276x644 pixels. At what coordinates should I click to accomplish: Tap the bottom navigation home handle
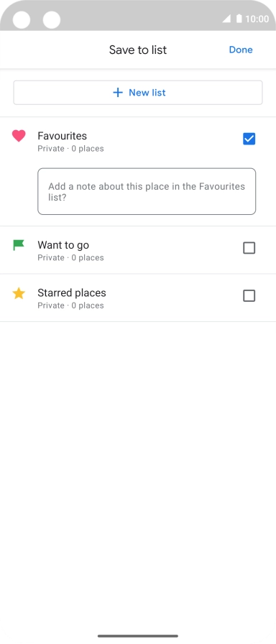click(x=138, y=636)
